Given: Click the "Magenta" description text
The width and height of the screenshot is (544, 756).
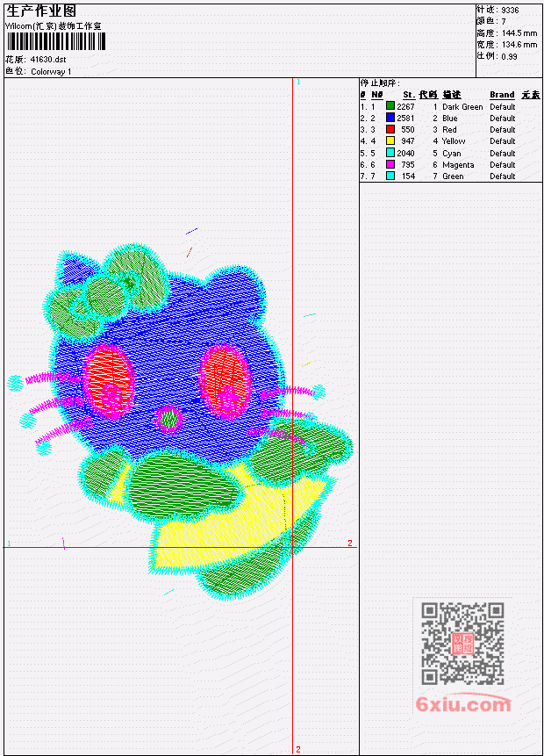Looking at the screenshot, I should pyautogui.click(x=458, y=165).
